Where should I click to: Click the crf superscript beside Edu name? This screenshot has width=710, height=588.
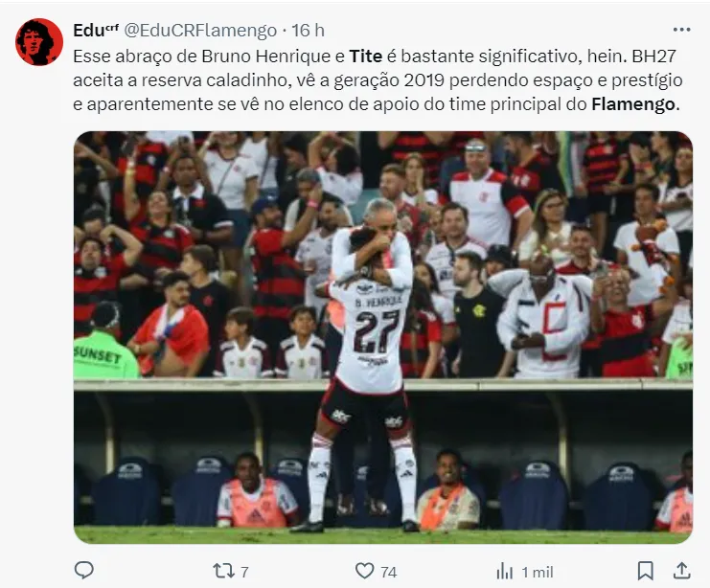coord(112,27)
